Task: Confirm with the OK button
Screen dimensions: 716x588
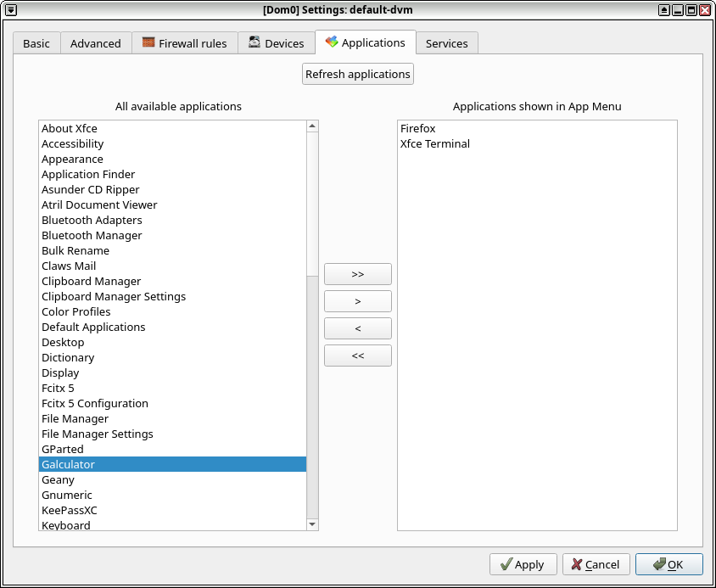Action: point(669,564)
